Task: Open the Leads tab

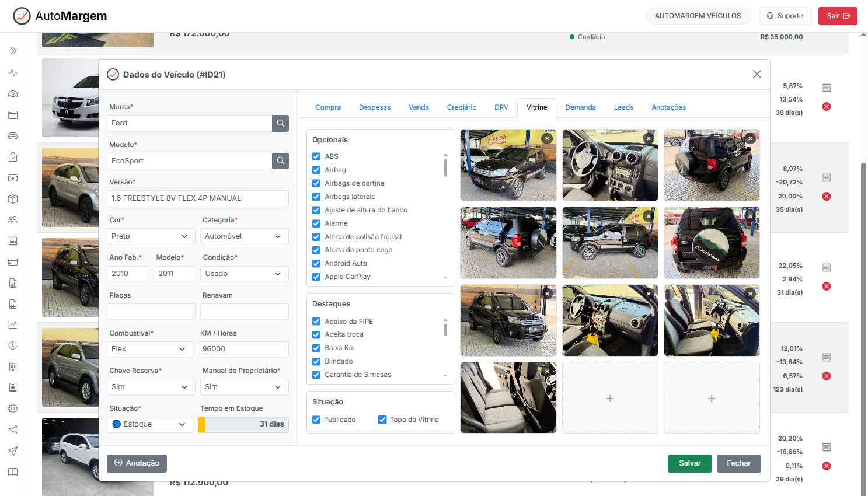Action: click(623, 107)
